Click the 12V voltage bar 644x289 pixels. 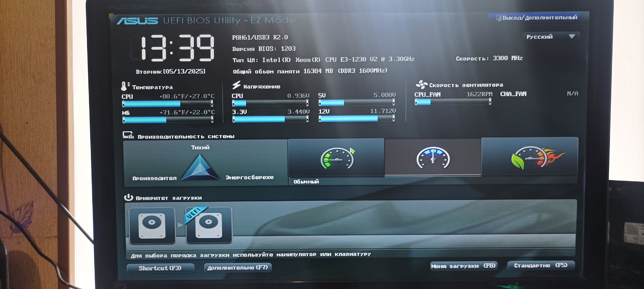(x=357, y=118)
